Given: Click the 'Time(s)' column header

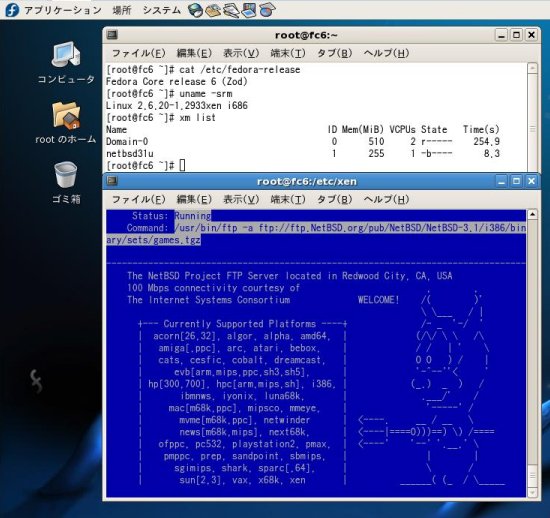Looking at the screenshot, I should [481, 129].
